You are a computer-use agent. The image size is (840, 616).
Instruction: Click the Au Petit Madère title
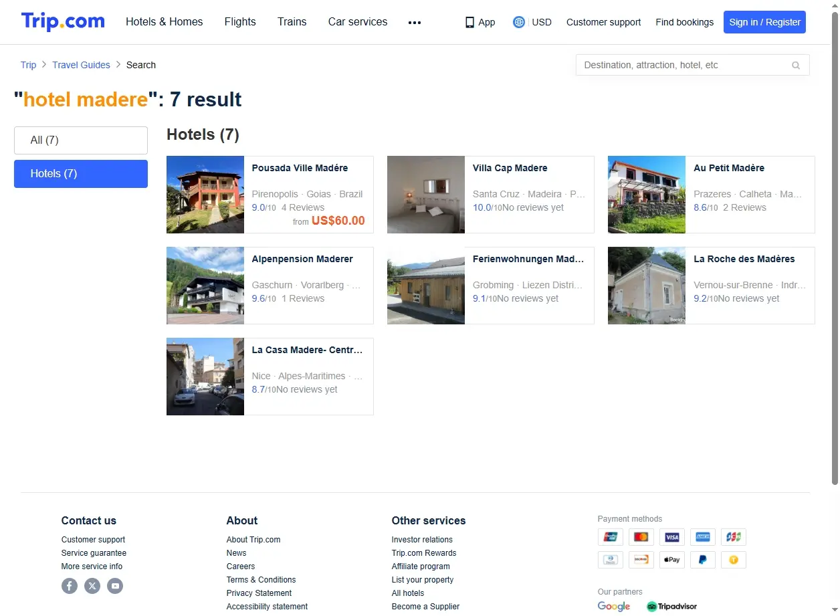point(729,168)
